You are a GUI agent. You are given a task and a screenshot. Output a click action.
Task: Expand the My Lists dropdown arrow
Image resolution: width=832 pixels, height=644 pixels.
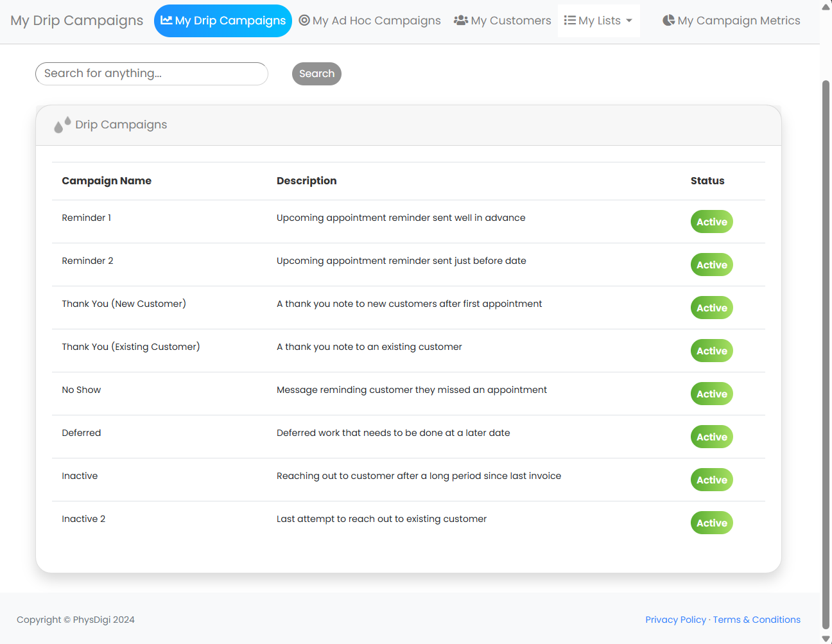[x=629, y=21]
